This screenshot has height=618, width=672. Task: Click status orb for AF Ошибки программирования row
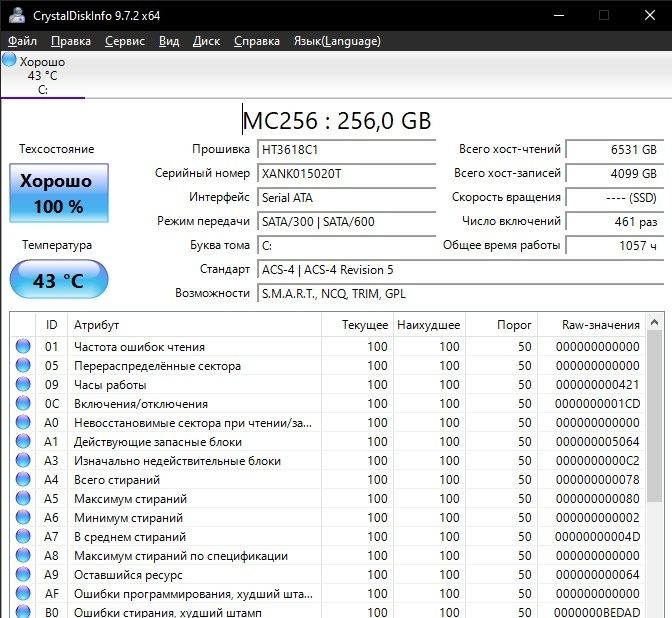point(23,593)
